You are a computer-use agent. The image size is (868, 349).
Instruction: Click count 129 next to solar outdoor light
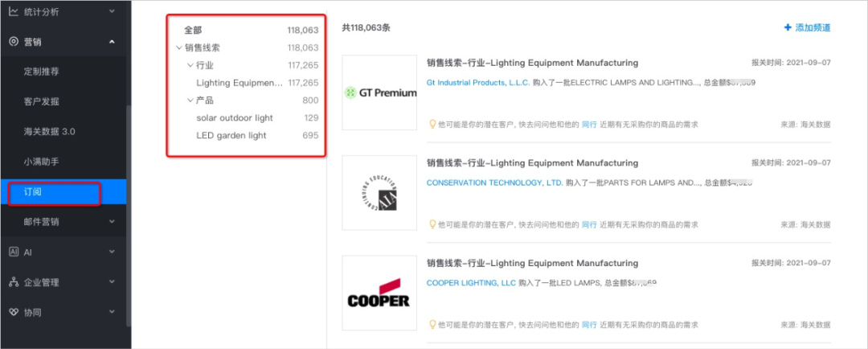coord(311,118)
